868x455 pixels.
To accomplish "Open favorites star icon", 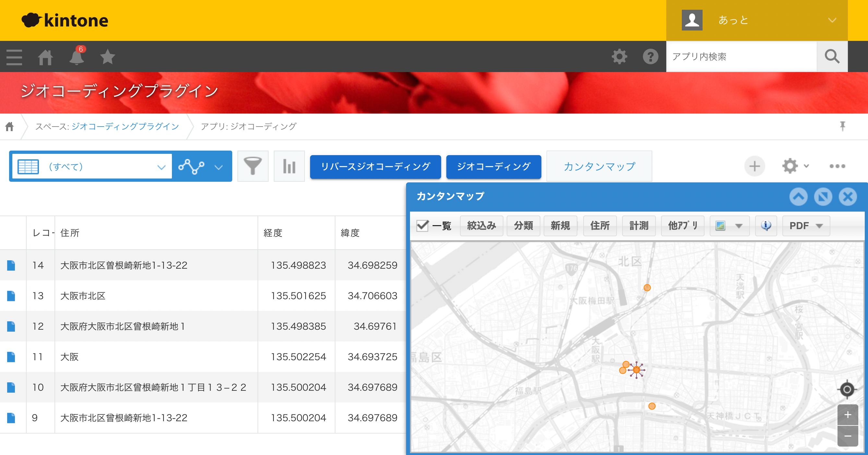I will coord(107,56).
